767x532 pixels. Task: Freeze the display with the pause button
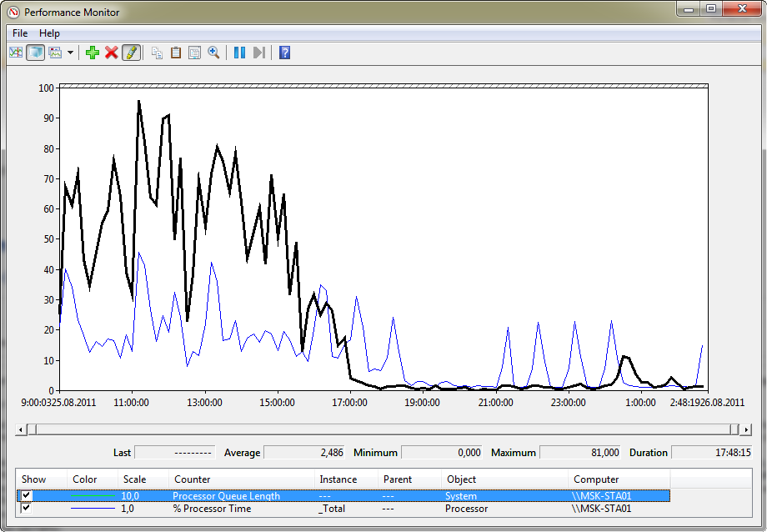point(239,53)
